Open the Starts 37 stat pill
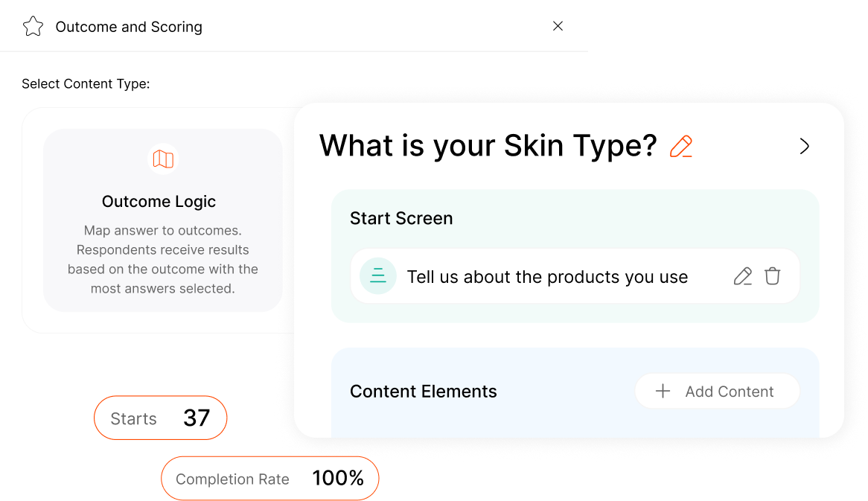 click(x=160, y=418)
